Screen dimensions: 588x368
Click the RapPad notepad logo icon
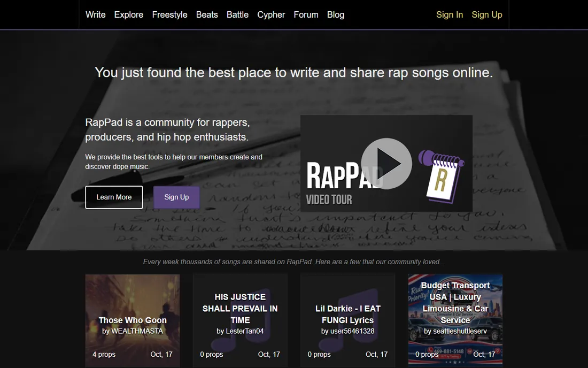442,177
